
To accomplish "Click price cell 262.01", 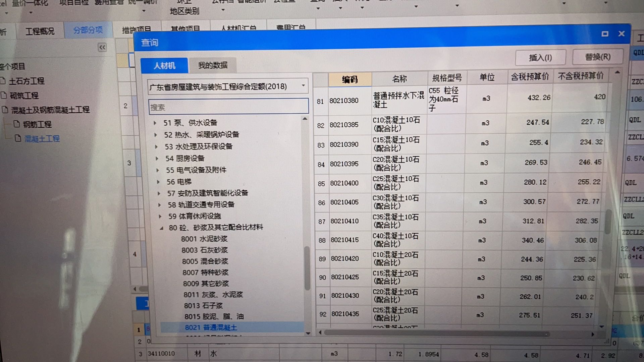I will click(530, 297).
